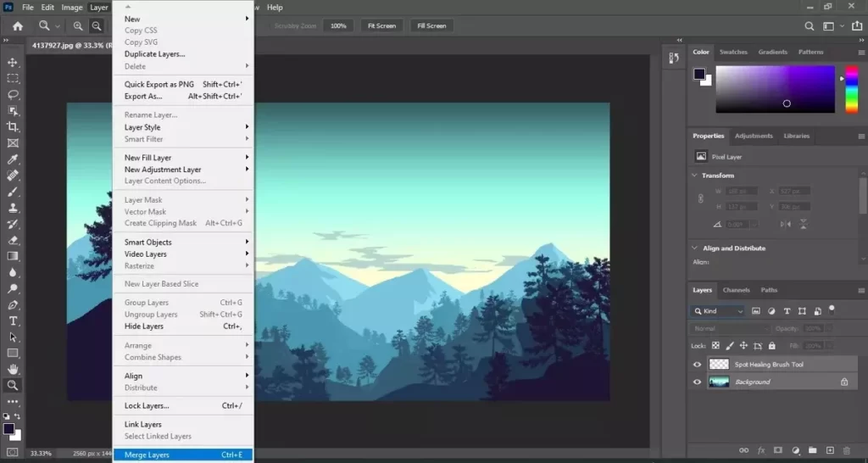868x463 pixels.
Task: Toggle the layer filter on/off switch
Action: coord(832,310)
